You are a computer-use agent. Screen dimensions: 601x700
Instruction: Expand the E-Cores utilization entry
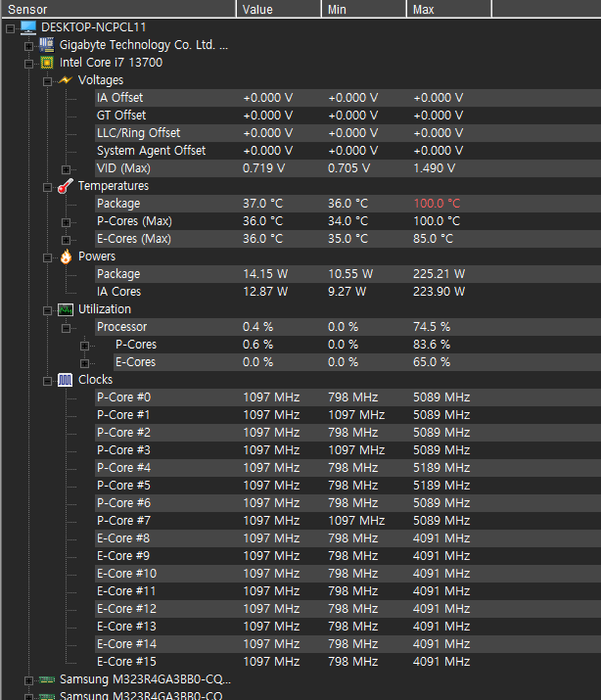tap(84, 364)
